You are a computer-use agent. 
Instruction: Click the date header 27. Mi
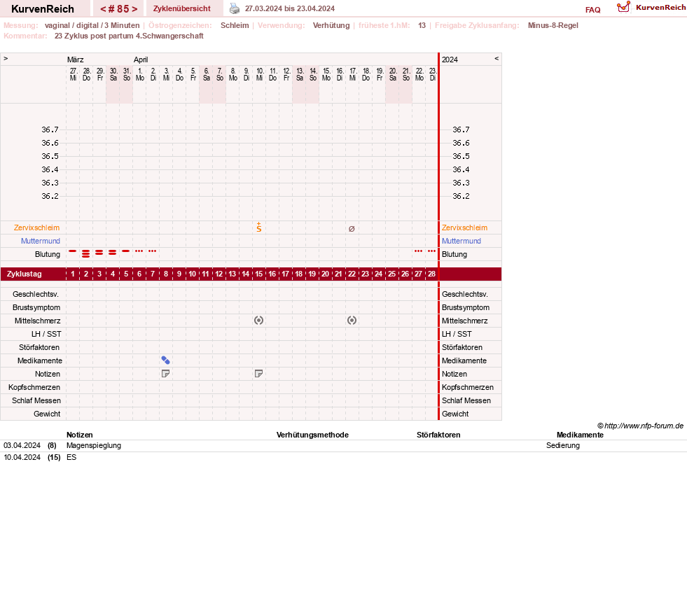[x=73, y=74]
